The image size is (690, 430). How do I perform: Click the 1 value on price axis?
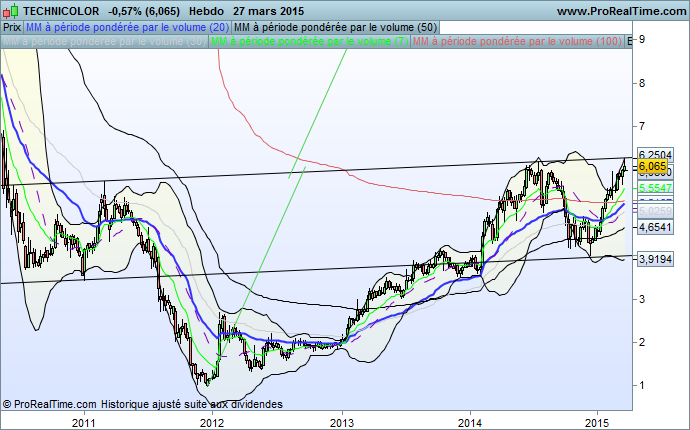click(642, 385)
